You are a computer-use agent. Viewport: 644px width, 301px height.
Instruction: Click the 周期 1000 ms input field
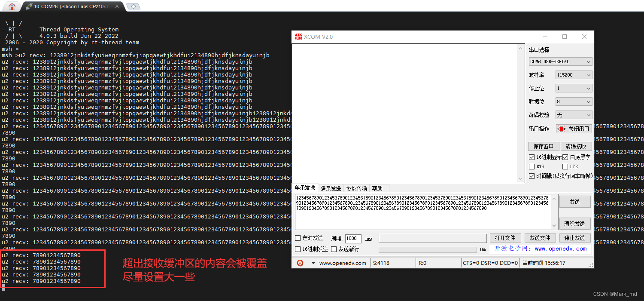point(352,238)
